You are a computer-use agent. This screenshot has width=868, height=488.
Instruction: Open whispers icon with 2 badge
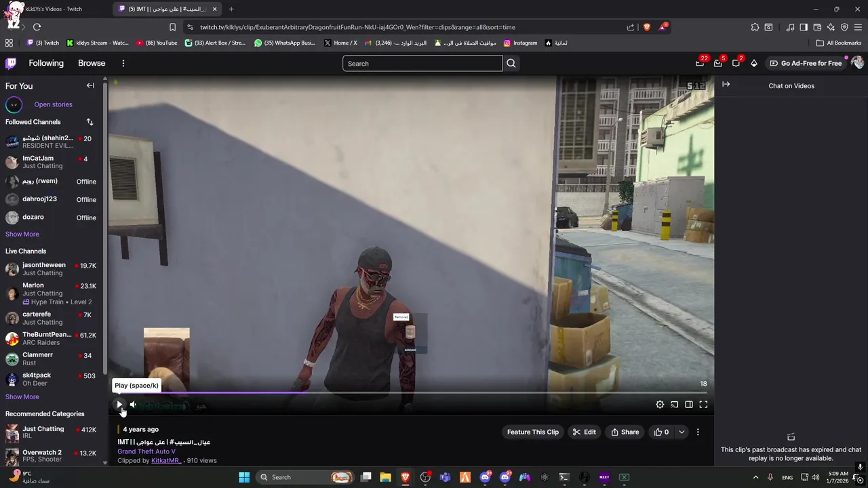(736, 63)
